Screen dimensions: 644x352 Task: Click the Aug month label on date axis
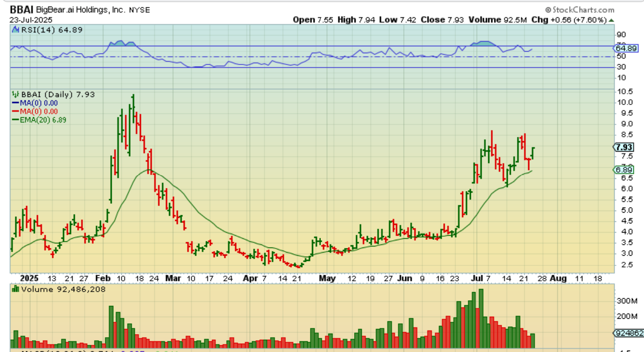point(558,278)
